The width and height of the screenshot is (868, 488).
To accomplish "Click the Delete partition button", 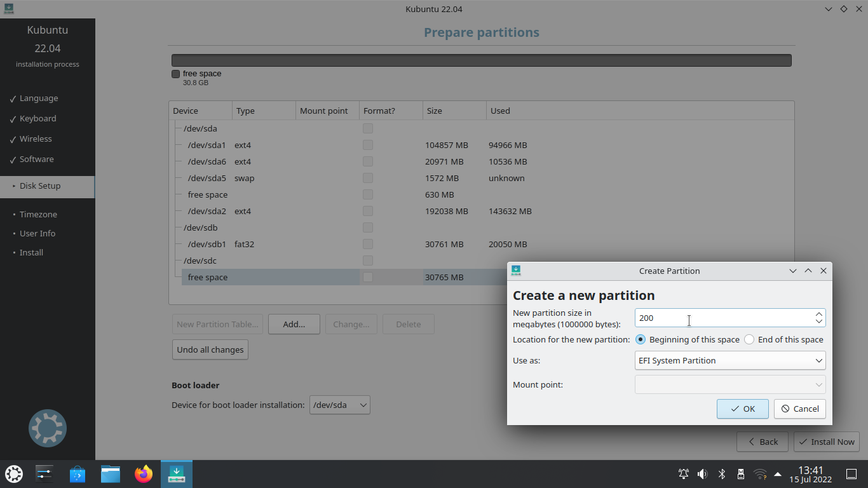I will [409, 324].
